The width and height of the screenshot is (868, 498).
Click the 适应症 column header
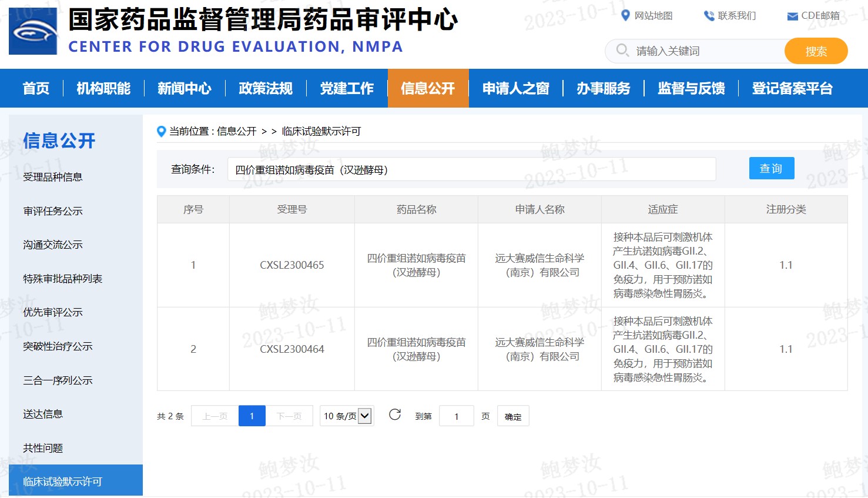pos(663,209)
